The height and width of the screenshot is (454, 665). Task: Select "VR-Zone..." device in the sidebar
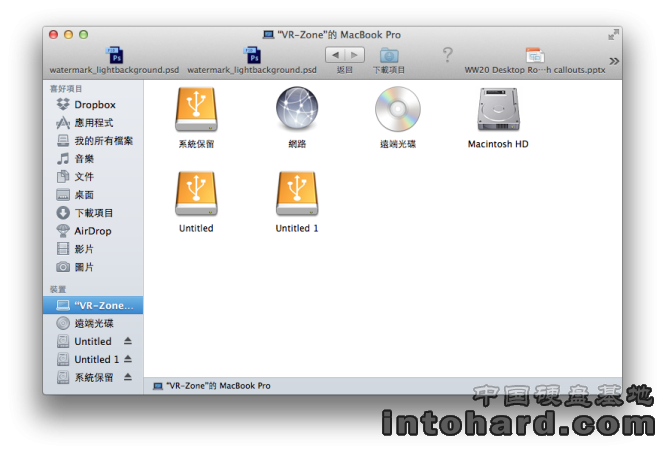tap(93, 305)
